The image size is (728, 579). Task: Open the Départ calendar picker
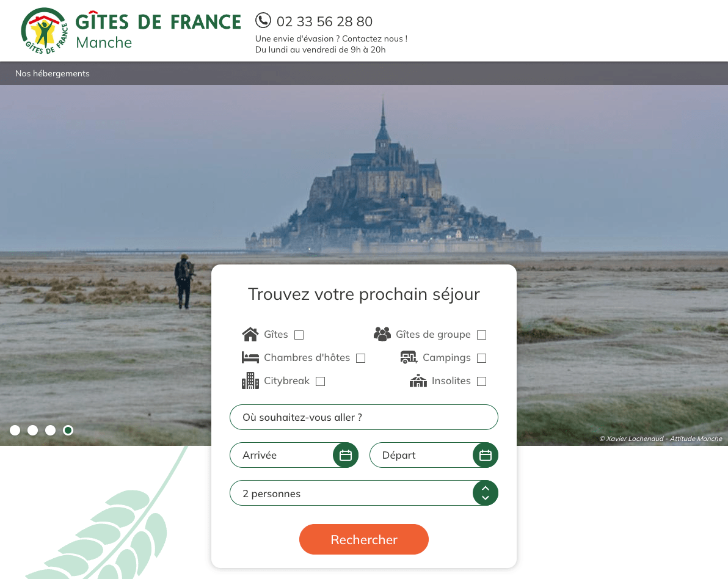point(485,455)
